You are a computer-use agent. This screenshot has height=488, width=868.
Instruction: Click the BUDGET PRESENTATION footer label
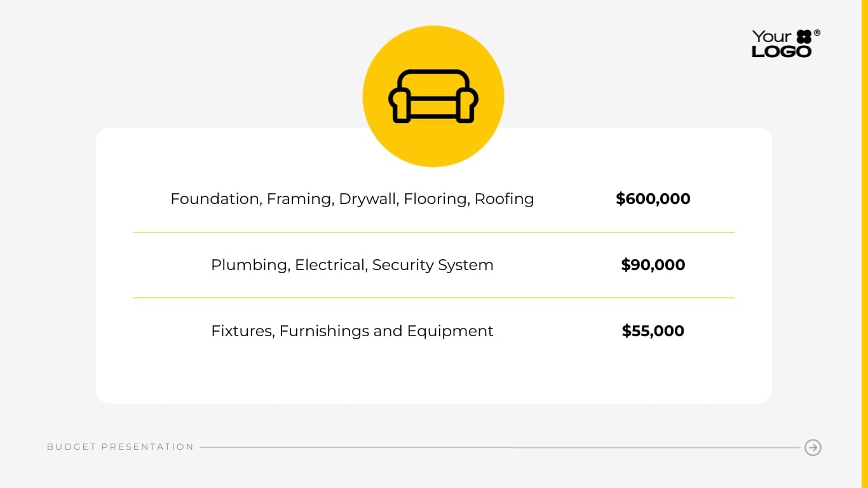click(120, 447)
